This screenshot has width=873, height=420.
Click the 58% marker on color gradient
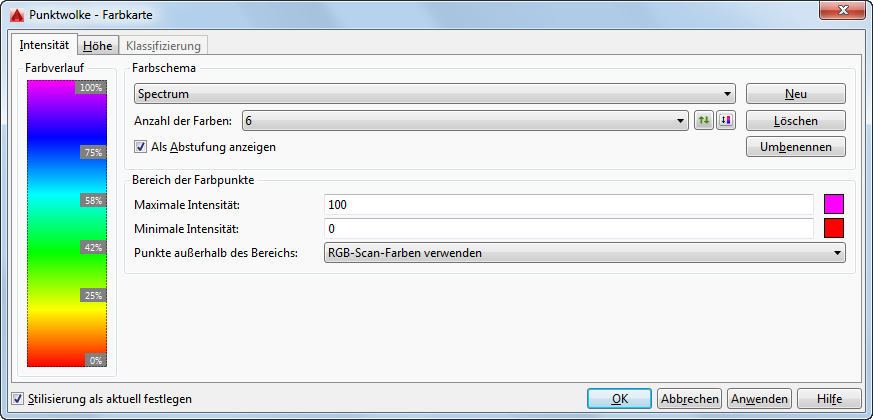click(93, 201)
